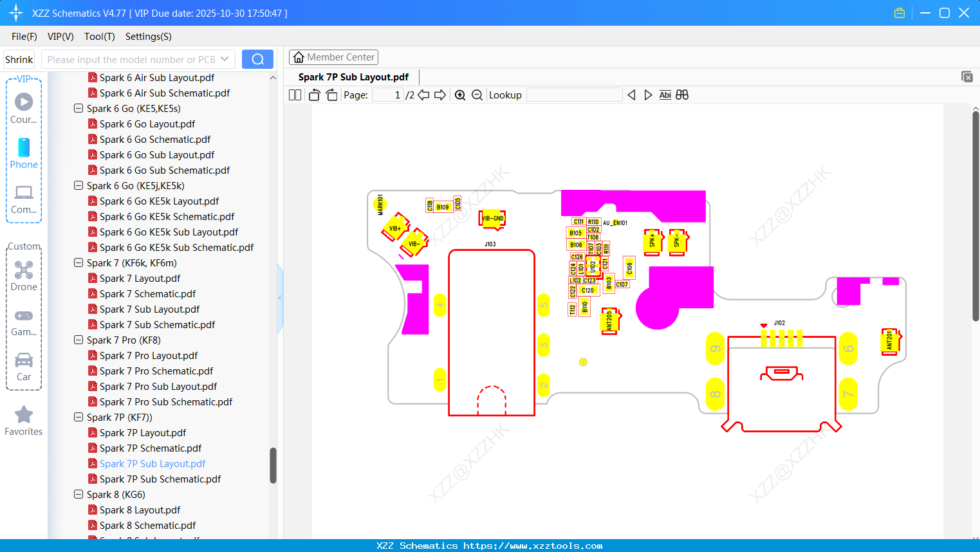980x552 pixels.
Task: Toggle the side-by-side compare view icon
Action: pos(682,95)
